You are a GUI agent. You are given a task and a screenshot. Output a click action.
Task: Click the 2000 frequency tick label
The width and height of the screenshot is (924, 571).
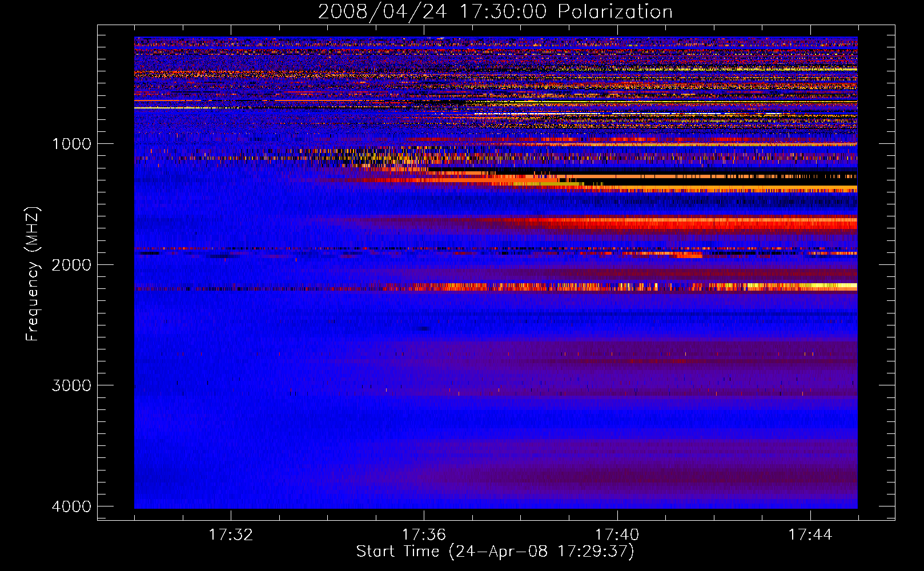click(71, 264)
